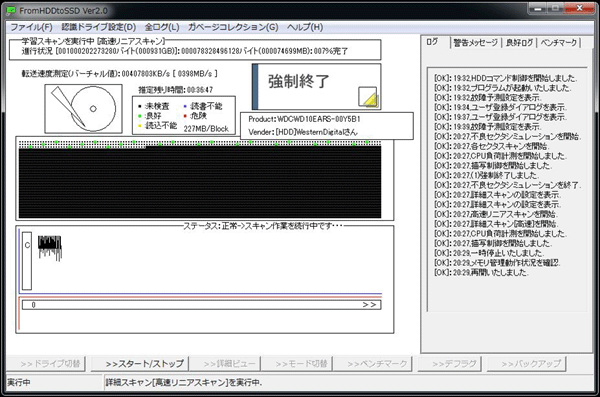600x397 pixels.
Task: Switch to the 警告メッセージ tab
Action: click(x=476, y=42)
